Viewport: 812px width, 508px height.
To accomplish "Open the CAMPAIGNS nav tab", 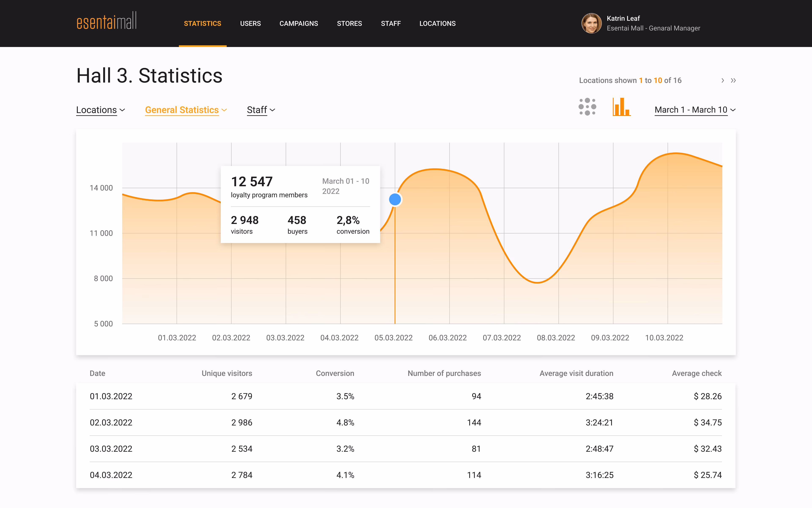I will pos(299,23).
